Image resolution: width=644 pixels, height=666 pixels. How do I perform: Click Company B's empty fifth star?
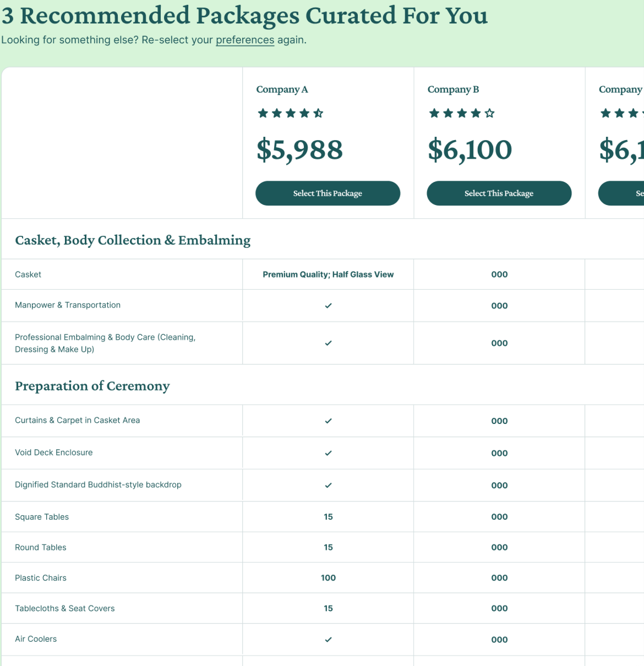pyautogui.click(x=490, y=113)
